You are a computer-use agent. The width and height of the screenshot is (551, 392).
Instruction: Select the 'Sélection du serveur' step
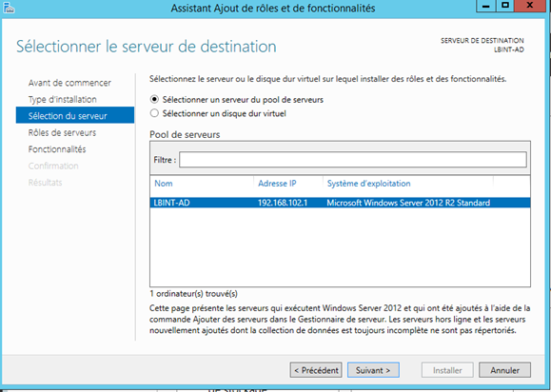point(75,115)
